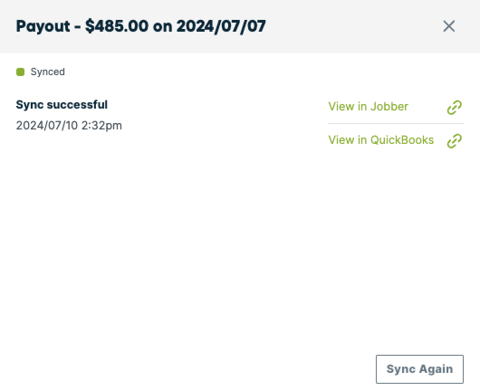This screenshot has width=480, height=391.
Task: Click the word Again on the sync button
Action: click(x=436, y=369)
